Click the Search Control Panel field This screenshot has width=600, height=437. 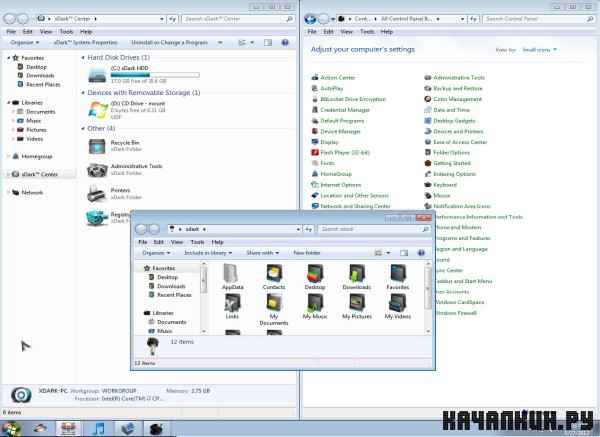click(538, 19)
